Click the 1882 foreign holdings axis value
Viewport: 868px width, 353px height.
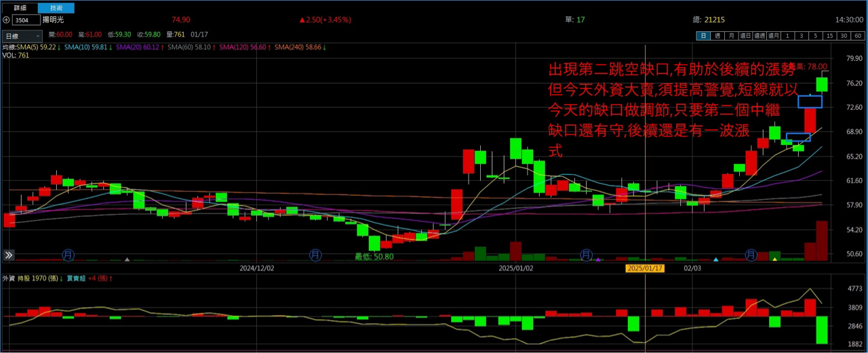pyautogui.click(x=854, y=344)
